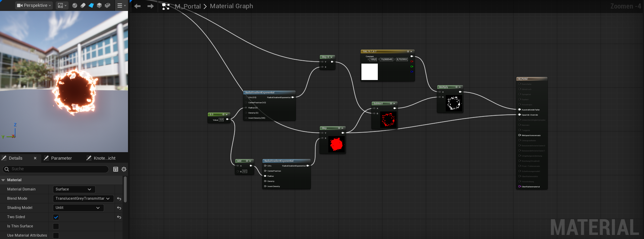Click the portal preview in viewport
Screen dimensions: 644x239
pyautogui.click(x=75, y=92)
